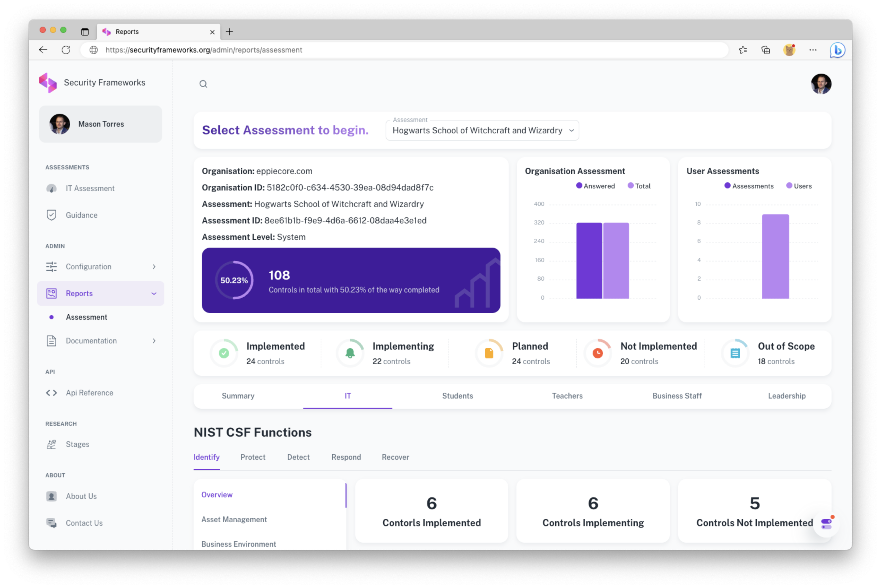
Task: Toggle the floating theme switch button
Action: click(826, 524)
